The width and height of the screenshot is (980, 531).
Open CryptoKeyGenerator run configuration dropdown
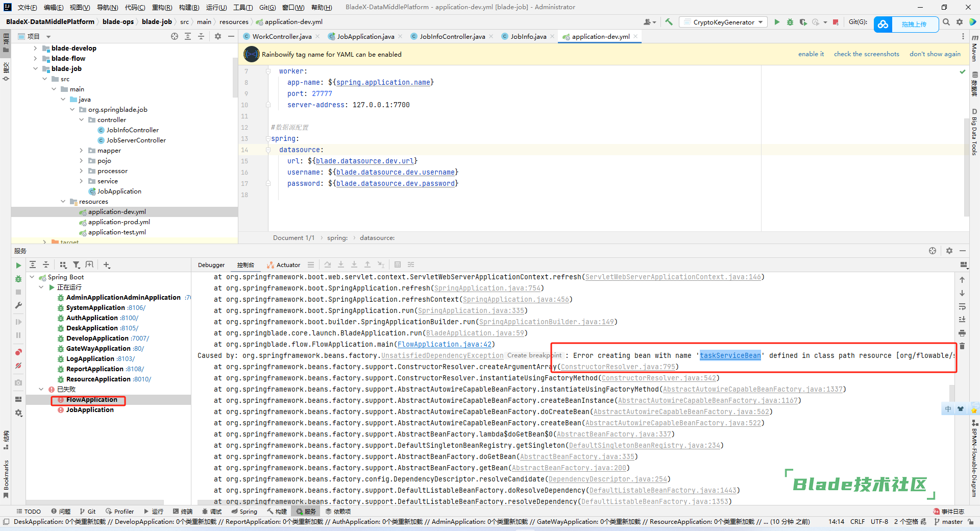click(x=724, y=22)
